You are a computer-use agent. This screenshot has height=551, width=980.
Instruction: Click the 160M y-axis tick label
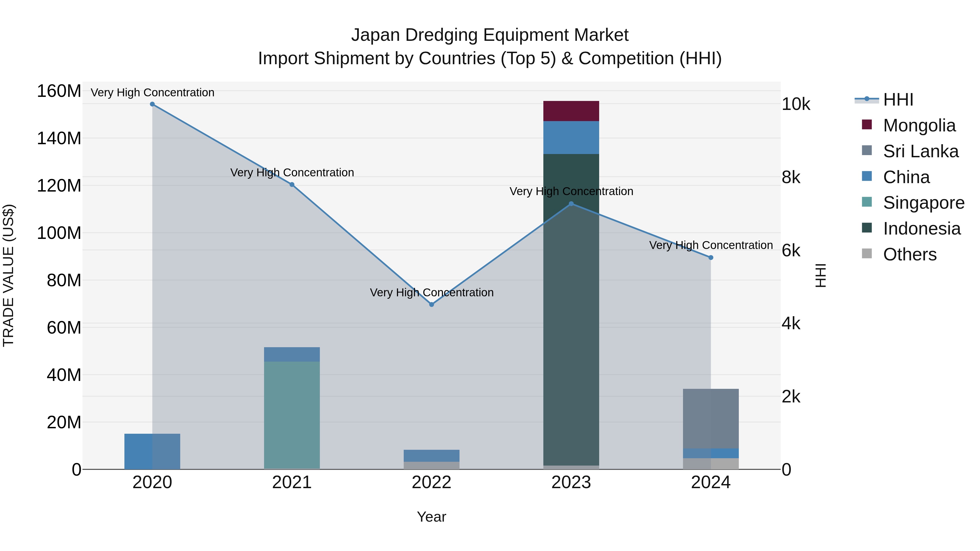pyautogui.click(x=59, y=91)
